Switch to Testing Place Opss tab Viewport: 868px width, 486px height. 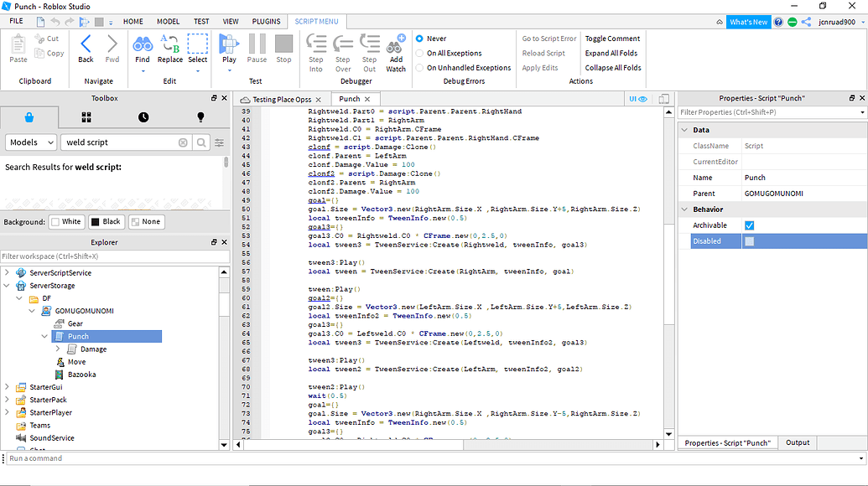[x=282, y=100]
